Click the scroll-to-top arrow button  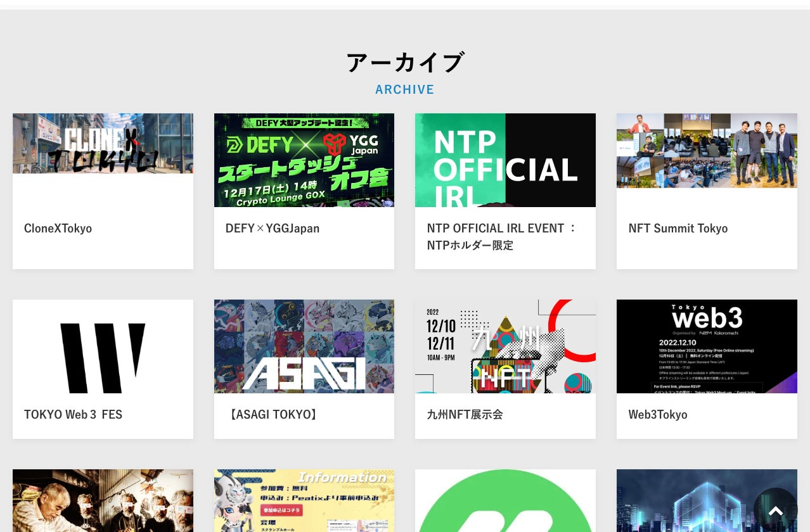pyautogui.click(x=775, y=510)
